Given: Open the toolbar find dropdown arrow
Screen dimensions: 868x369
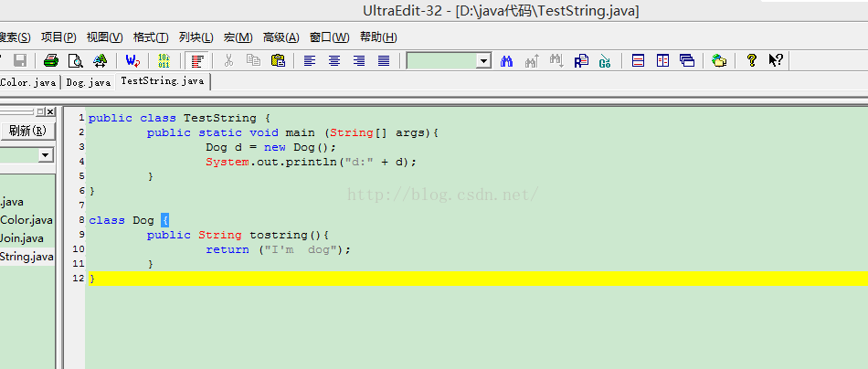Looking at the screenshot, I should pyautogui.click(x=484, y=61).
